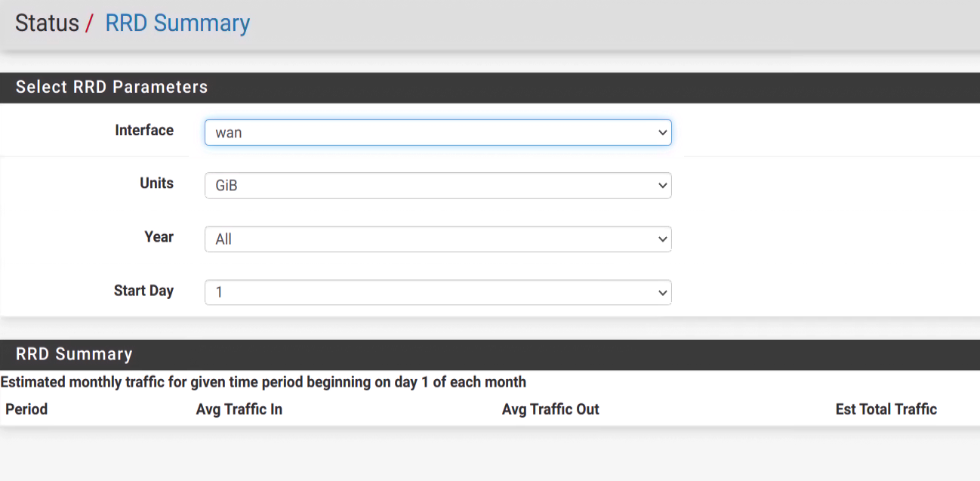Open the Start Day dropdown showing 1
The image size is (980, 481).
[438, 292]
